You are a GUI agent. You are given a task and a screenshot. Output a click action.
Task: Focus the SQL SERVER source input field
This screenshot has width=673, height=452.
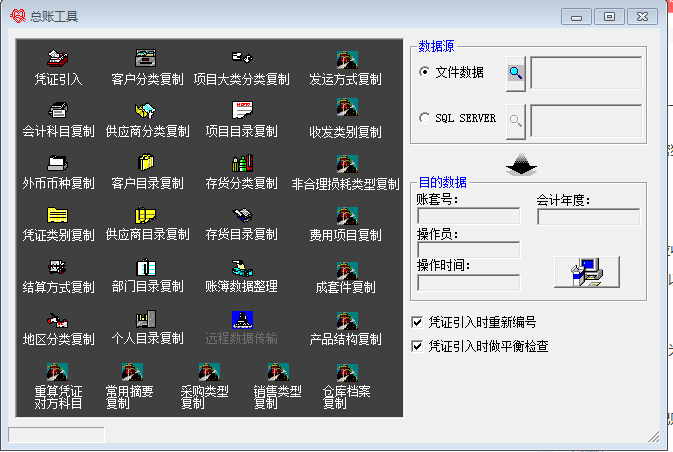tap(586, 121)
